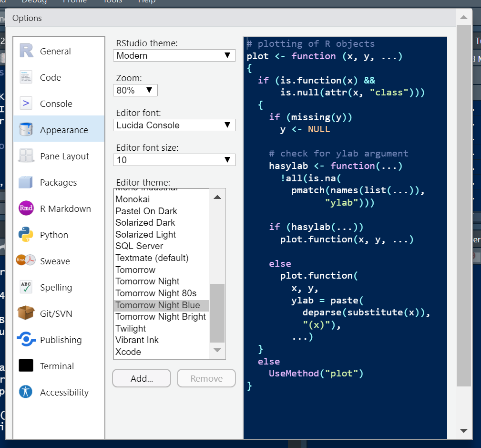Open the Appearance settings icon
The width and height of the screenshot is (481, 448).
(x=24, y=129)
